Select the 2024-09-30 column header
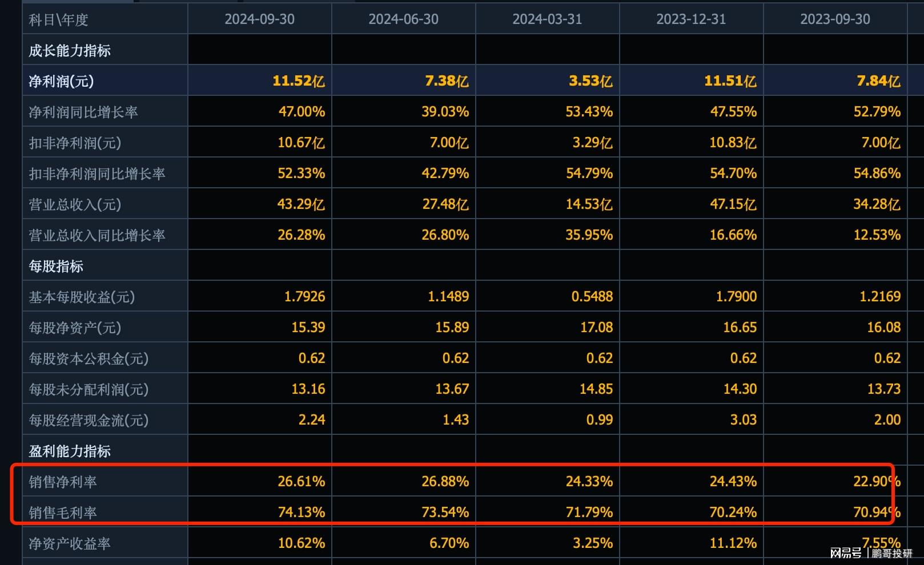The width and height of the screenshot is (924, 565). 259,19
